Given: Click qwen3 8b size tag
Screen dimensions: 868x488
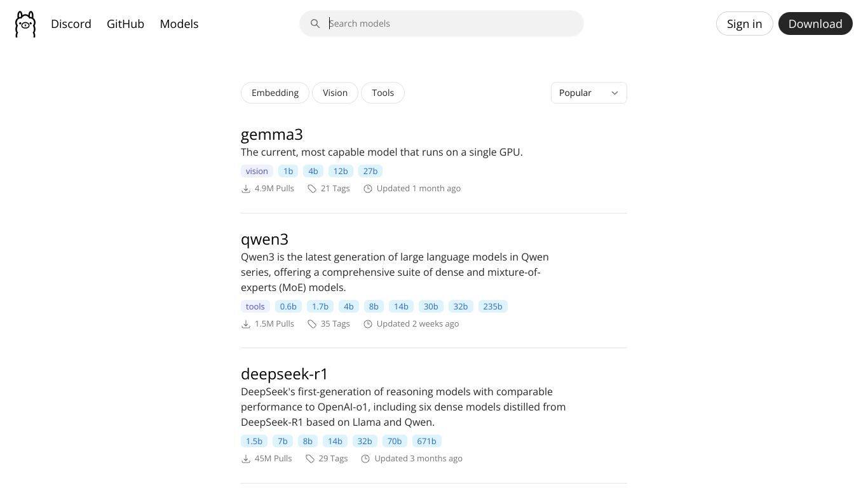Looking at the screenshot, I should 374,306.
